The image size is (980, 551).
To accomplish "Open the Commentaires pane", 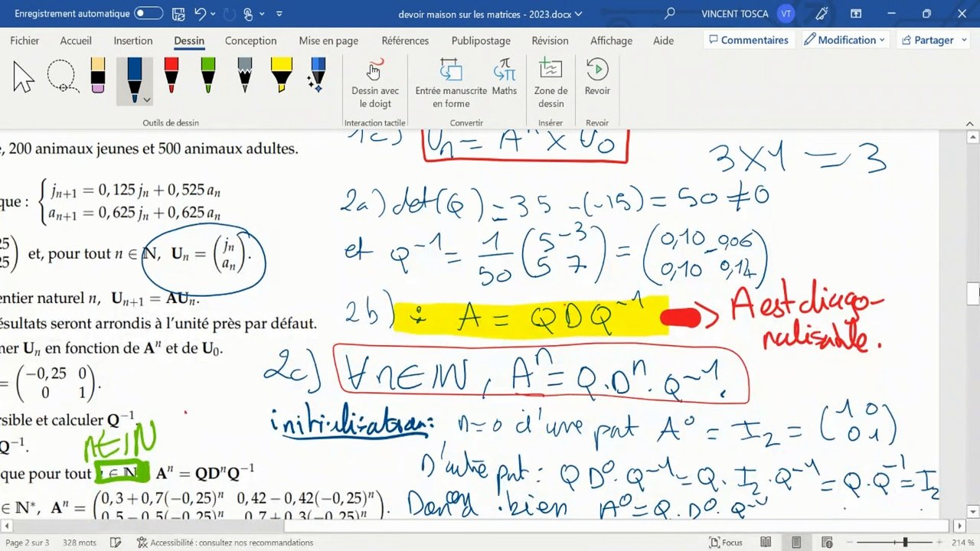I will coord(748,40).
